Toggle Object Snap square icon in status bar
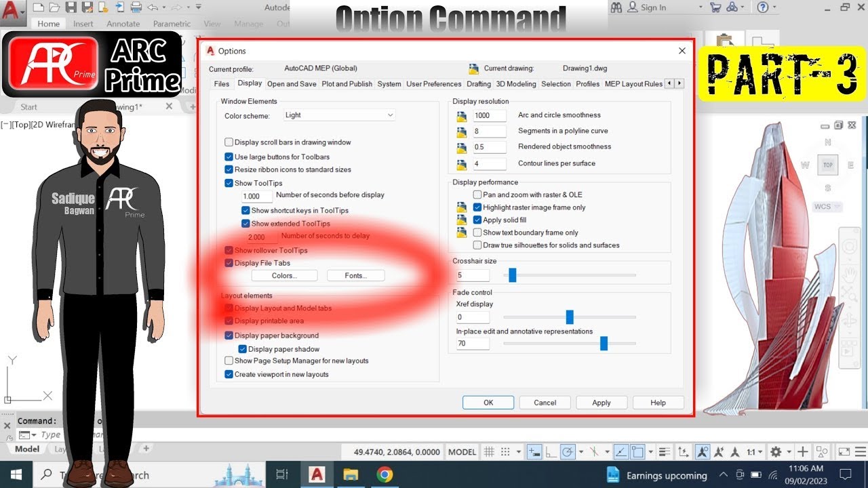The height and width of the screenshot is (488, 868). pos(637,452)
